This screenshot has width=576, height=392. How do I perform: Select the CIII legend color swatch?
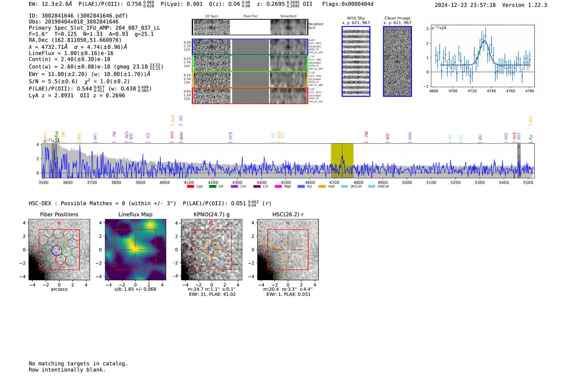(257, 186)
